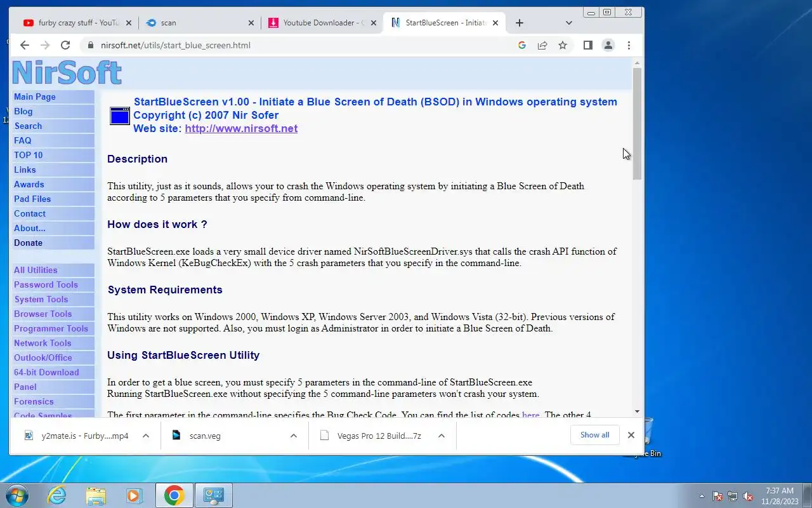
Task: Close the StartBlueScreen tab
Action: [495, 23]
